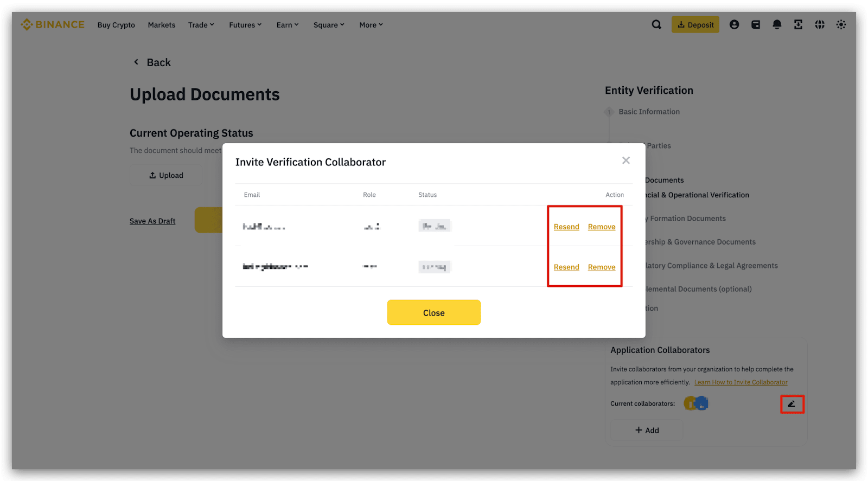Toggle the theme sun icon

841,24
